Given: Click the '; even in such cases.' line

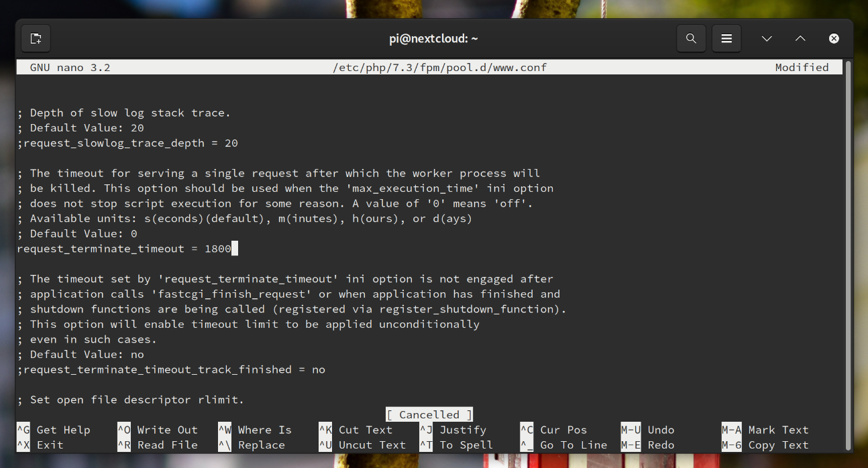Looking at the screenshot, I should tap(87, 339).
